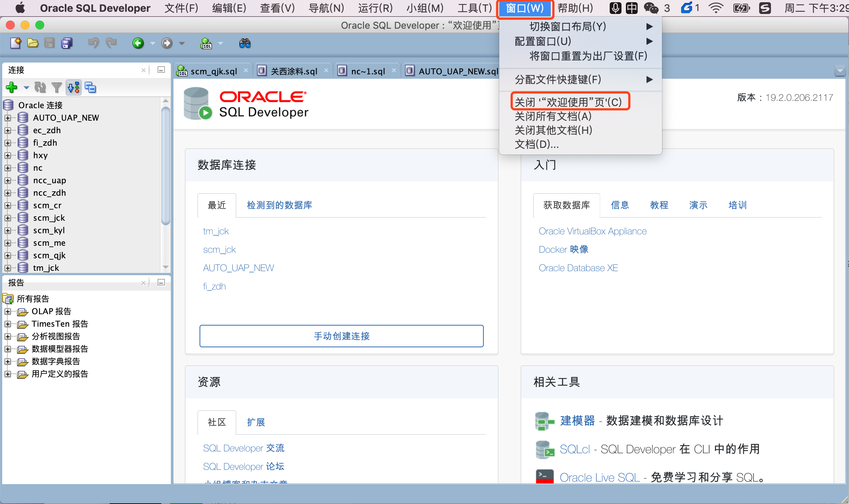Screen dimensions: 849x504
Task: Click the filter funnel icon in Connections
Action: click(57, 88)
